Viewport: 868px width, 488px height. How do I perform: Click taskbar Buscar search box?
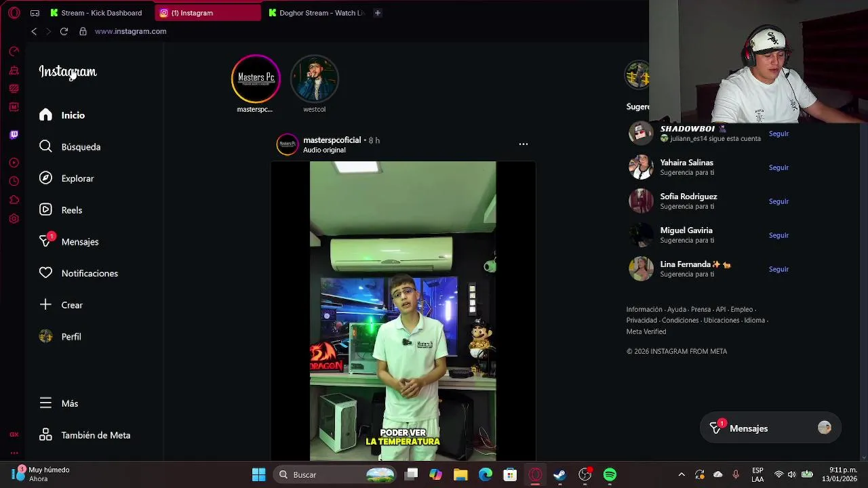tap(336, 474)
